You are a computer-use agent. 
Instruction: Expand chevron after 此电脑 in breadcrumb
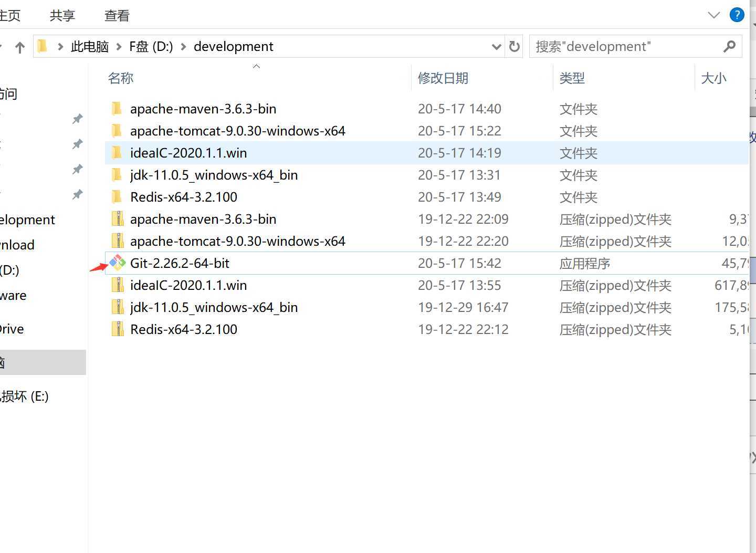click(119, 47)
